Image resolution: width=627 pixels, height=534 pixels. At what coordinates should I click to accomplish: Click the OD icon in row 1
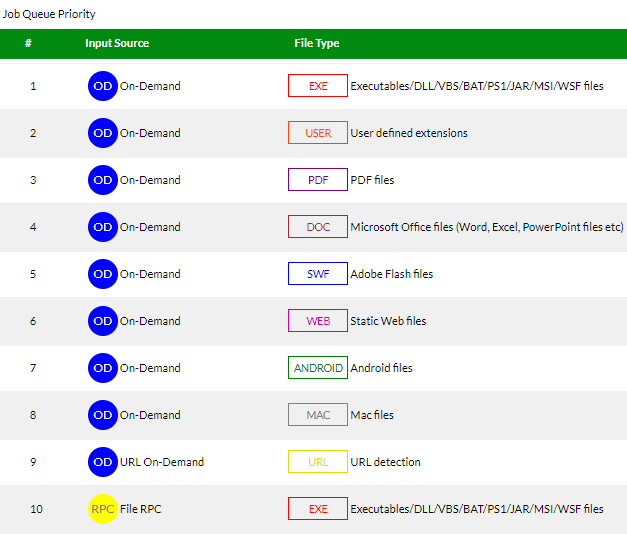click(103, 86)
